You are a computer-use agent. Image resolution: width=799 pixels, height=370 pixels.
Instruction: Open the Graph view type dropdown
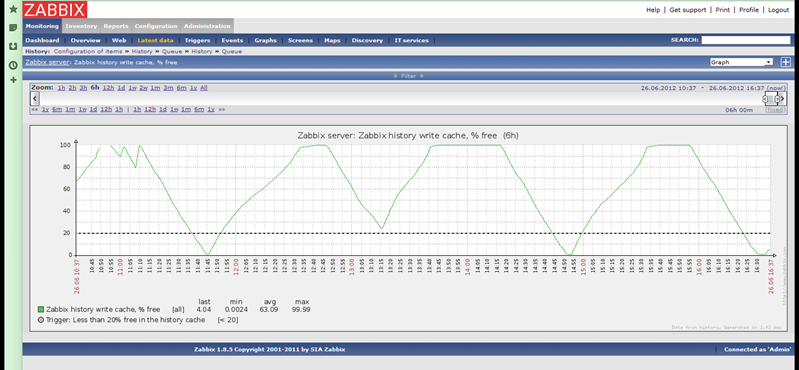(741, 62)
